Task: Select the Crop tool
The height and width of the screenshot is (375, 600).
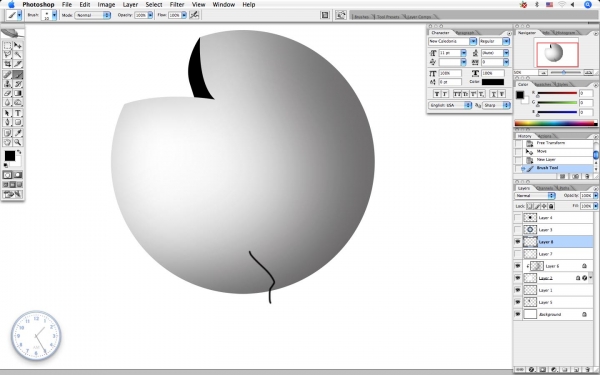Action: [7, 64]
